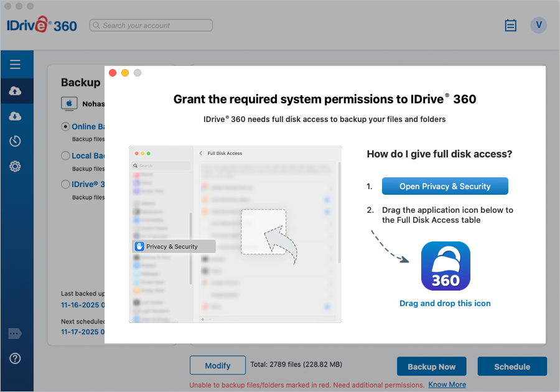Image resolution: width=560 pixels, height=392 pixels.
Task: Click the IDrive 360 app icon
Action: click(x=446, y=266)
